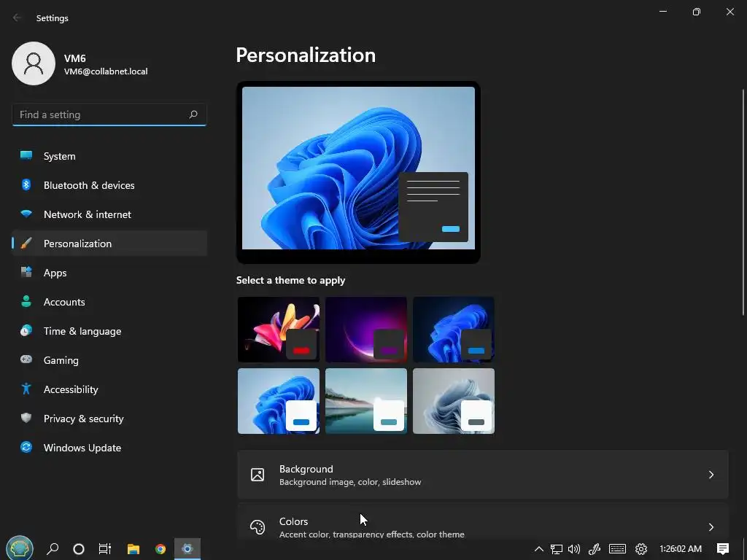Viewport: 747px width, 560px height.
Task: Open Gaming settings
Action: pyautogui.click(x=109, y=360)
